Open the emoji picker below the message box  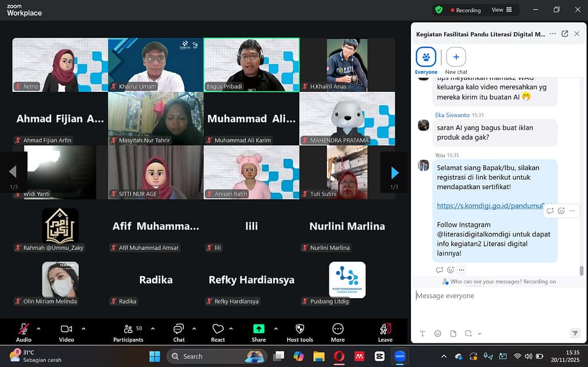tap(438, 334)
